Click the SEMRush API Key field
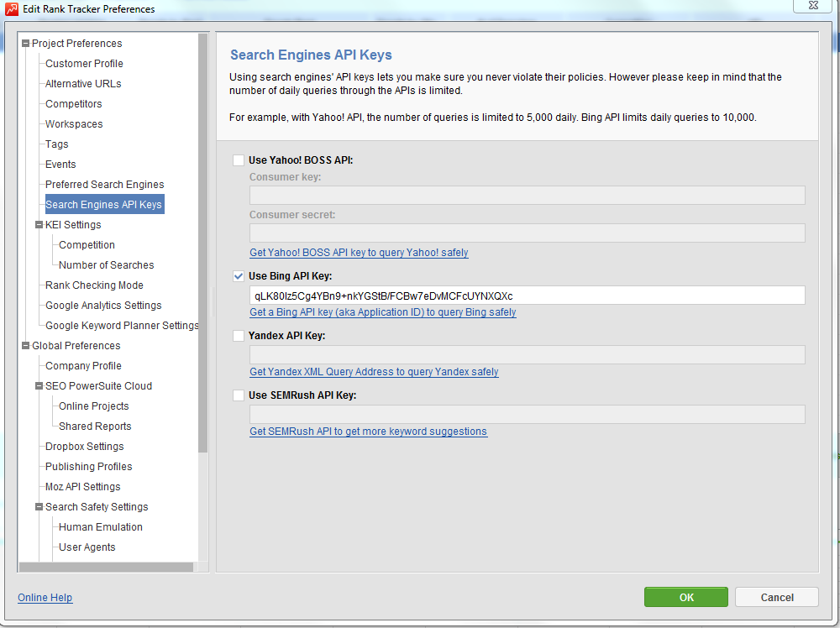 [528, 415]
